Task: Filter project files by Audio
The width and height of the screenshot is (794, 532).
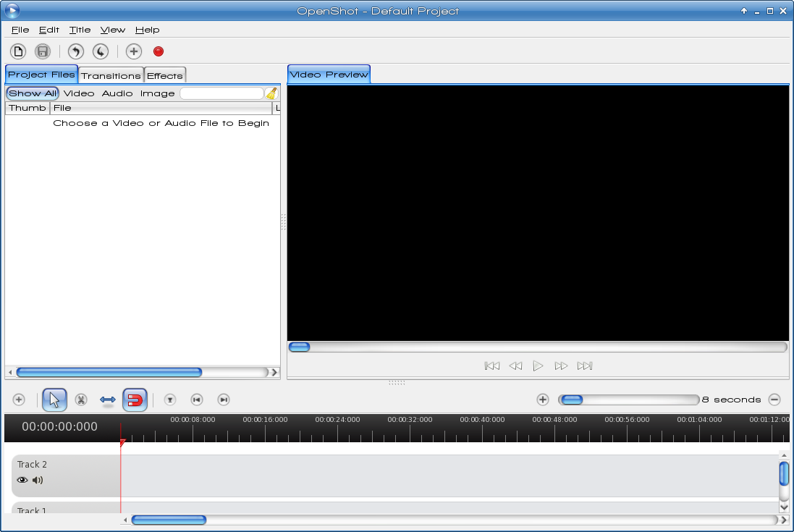Action: click(x=117, y=93)
